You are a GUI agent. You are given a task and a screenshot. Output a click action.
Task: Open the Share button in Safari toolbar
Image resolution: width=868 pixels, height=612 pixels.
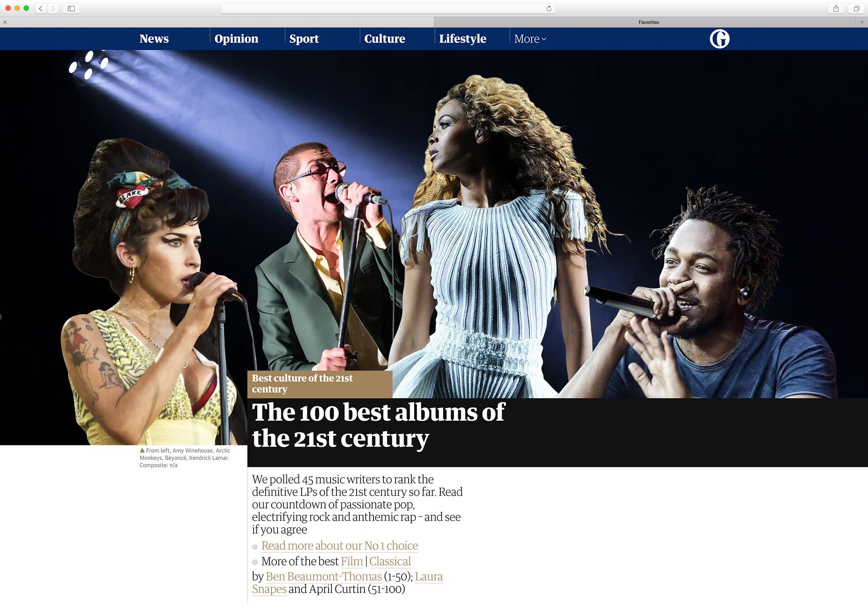coord(836,9)
